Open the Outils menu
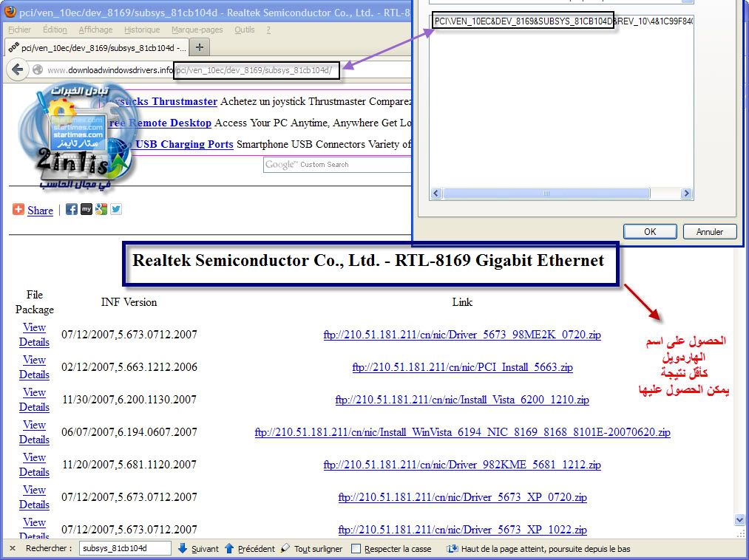This screenshot has width=749, height=560. [x=244, y=30]
